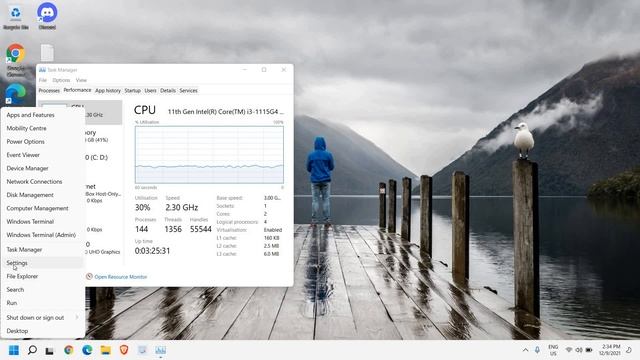640x360 pixels.
Task: Switch to the Startup tab
Action: click(x=132, y=91)
